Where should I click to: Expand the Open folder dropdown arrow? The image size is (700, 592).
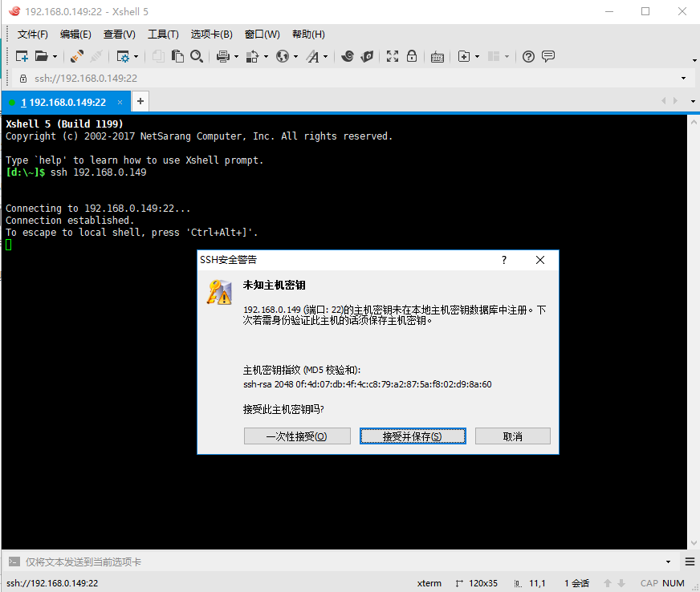(54, 57)
